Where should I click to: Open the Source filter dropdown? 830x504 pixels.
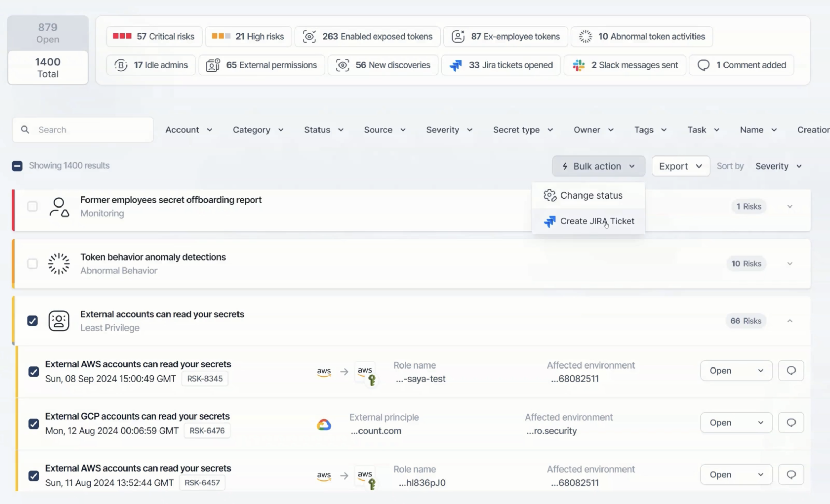pos(385,130)
